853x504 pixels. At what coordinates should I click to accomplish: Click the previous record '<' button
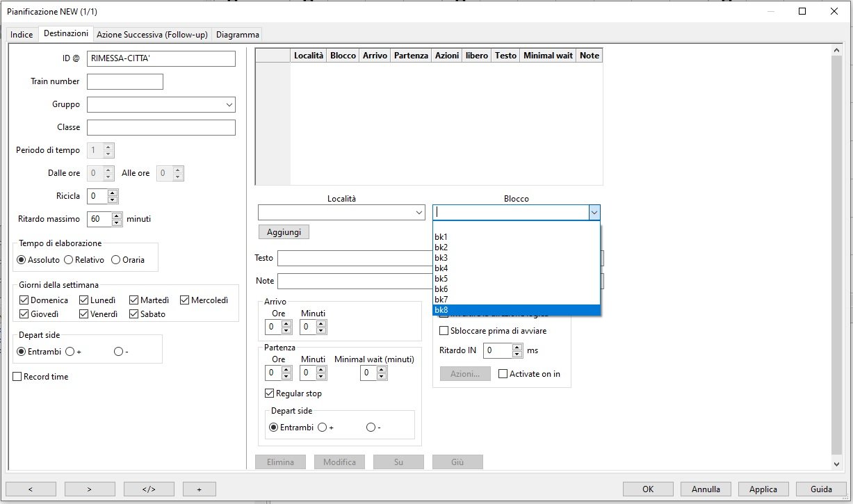[31, 489]
